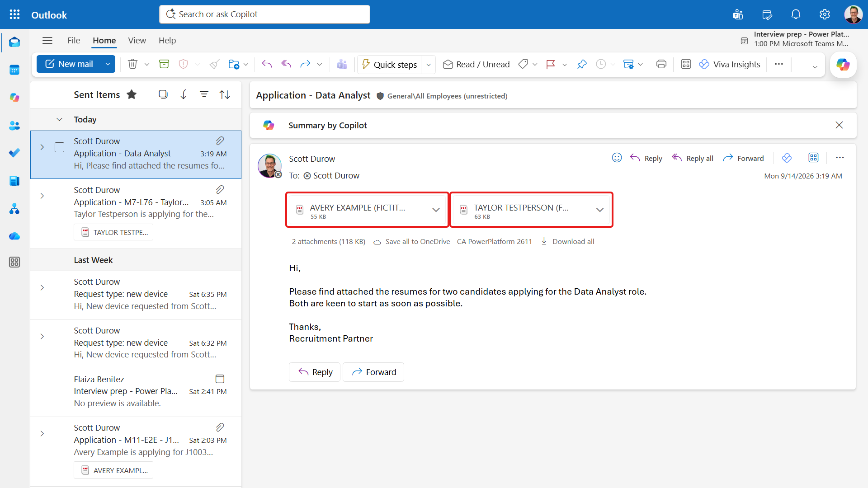Open Teams chat icon in header
The width and height of the screenshot is (868, 488).
coord(738,14)
